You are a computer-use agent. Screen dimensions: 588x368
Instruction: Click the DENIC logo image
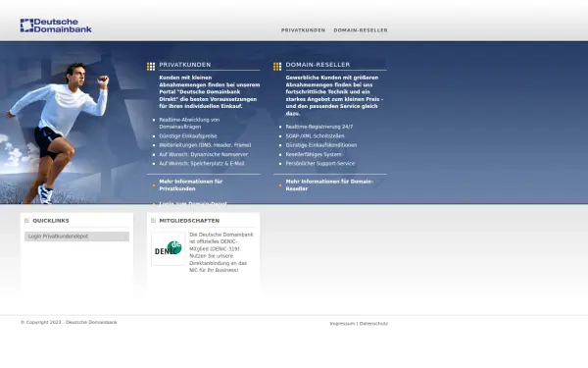pos(169,249)
